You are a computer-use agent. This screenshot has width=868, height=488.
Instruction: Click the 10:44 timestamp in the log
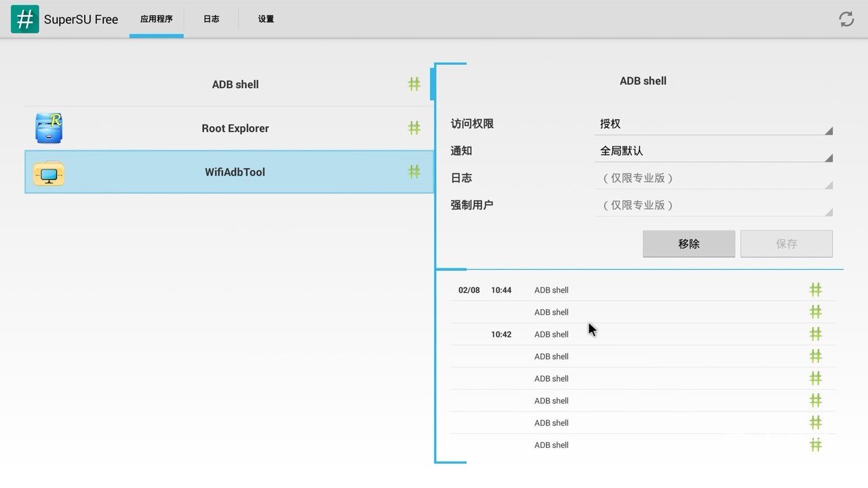coord(501,290)
